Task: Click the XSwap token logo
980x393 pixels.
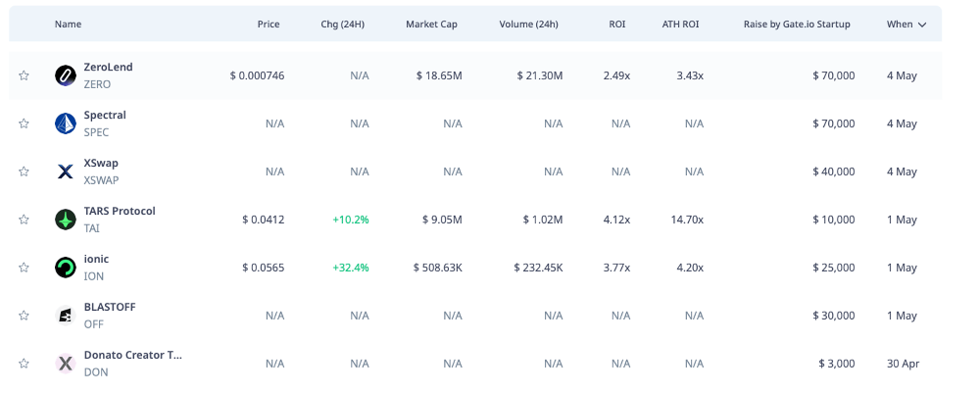Action: click(x=66, y=172)
